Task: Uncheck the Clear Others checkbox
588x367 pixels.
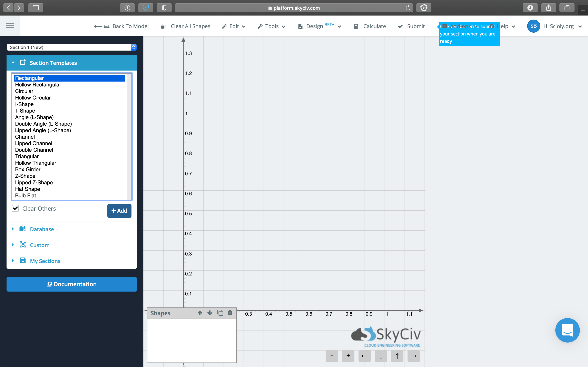Action: (x=15, y=209)
